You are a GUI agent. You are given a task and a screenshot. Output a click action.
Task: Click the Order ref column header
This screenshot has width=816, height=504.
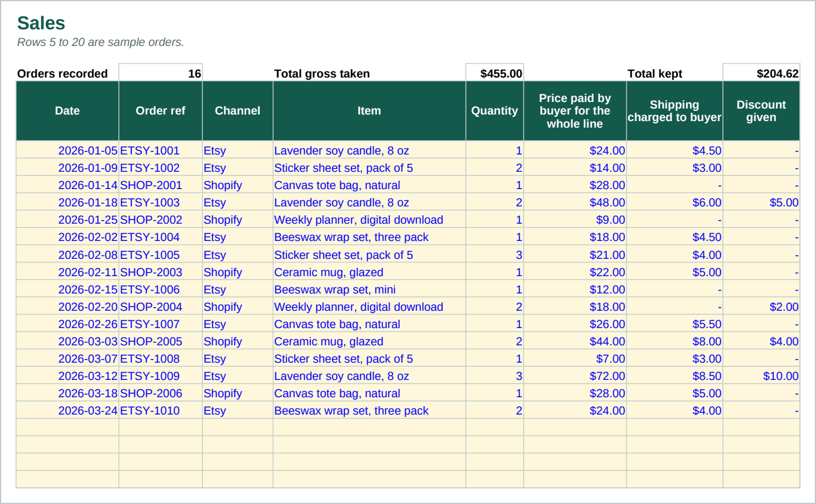click(x=161, y=111)
